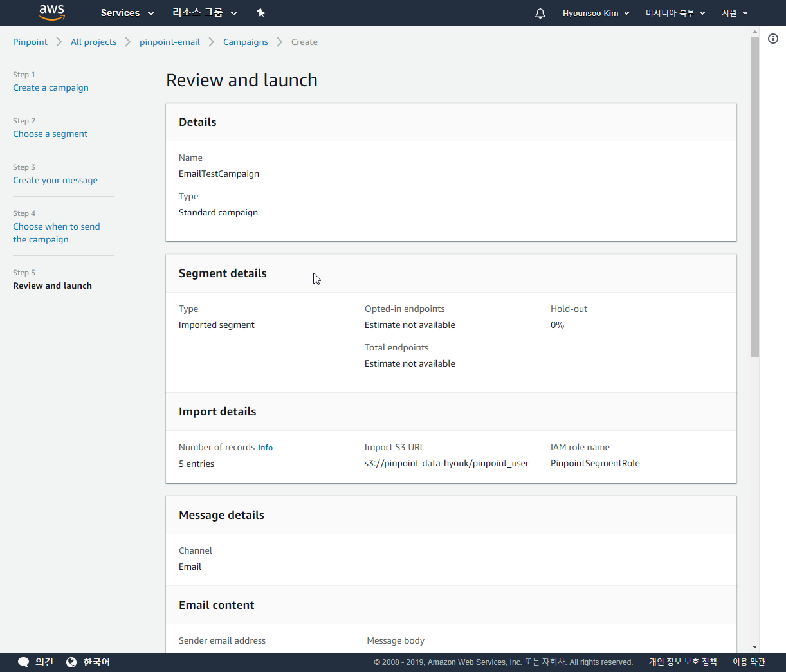786x672 pixels.
Task: Open the 버지니아 북부 region selector
Action: coord(675,13)
